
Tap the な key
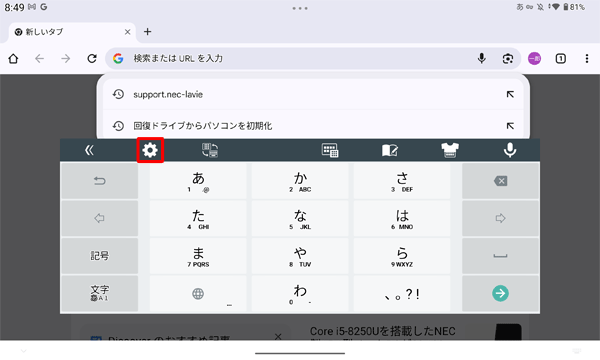click(x=300, y=218)
